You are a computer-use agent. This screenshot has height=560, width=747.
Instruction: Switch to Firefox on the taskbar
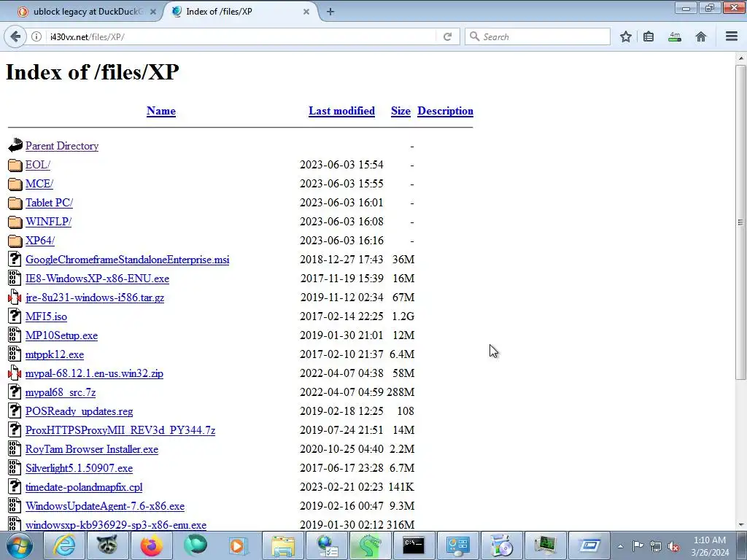[x=151, y=545]
